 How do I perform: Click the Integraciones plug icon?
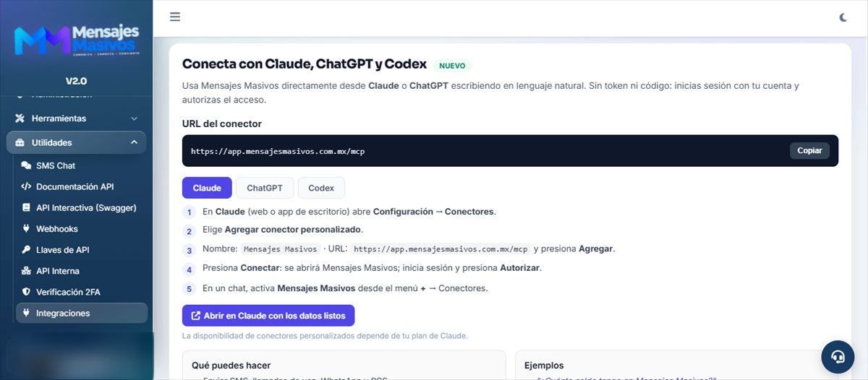coord(27,313)
